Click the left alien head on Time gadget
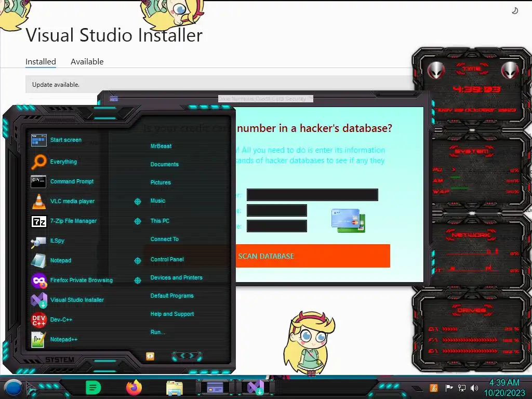The width and height of the screenshot is (532, 399). [x=436, y=70]
